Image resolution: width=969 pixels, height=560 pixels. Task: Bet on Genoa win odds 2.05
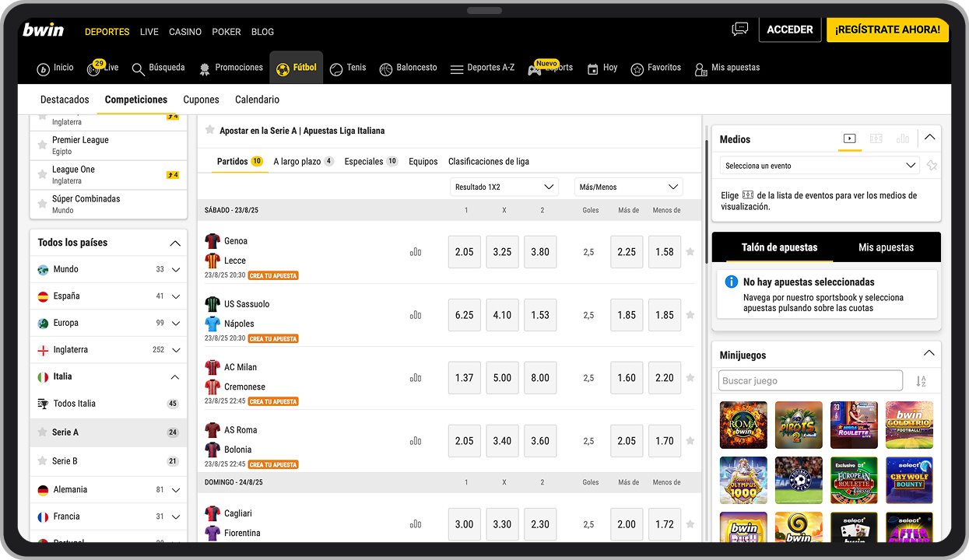pyautogui.click(x=465, y=252)
